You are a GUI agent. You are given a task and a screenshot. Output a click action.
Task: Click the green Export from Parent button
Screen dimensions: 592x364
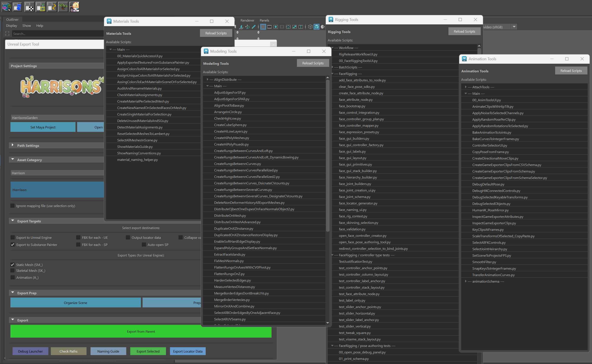(x=141, y=331)
